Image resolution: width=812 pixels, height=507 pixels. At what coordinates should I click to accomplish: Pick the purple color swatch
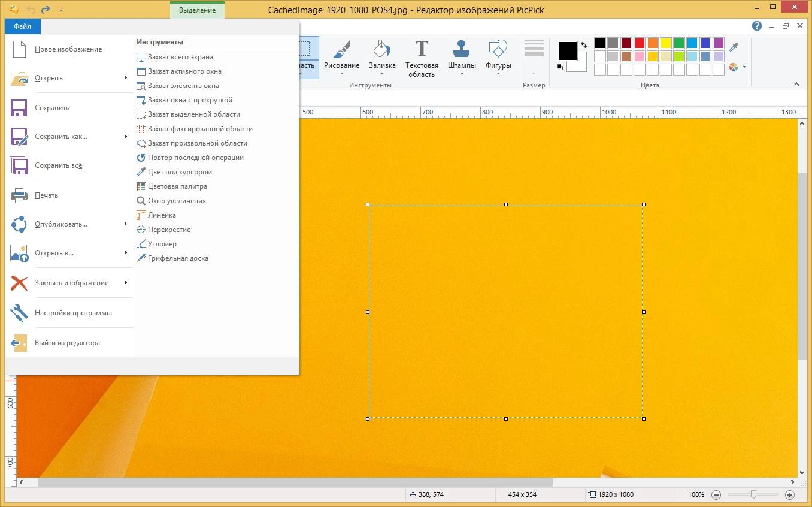point(719,43)
